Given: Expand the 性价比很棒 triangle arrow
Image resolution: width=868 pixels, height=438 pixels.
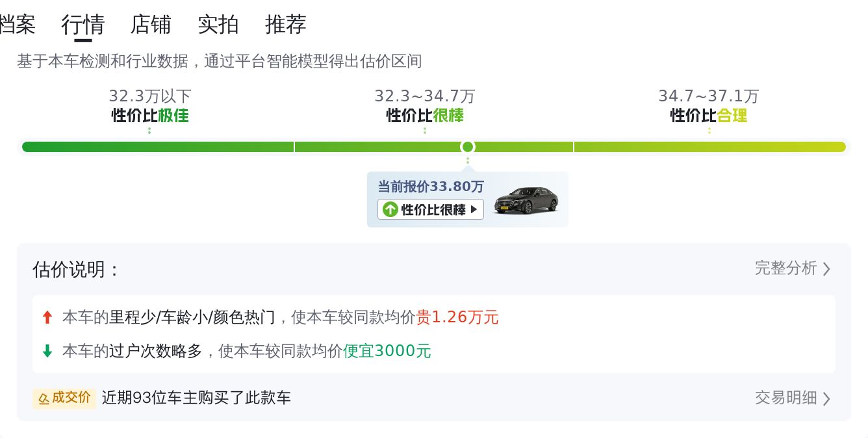Looking at the screenshot, I should click(x=474, y=209).
